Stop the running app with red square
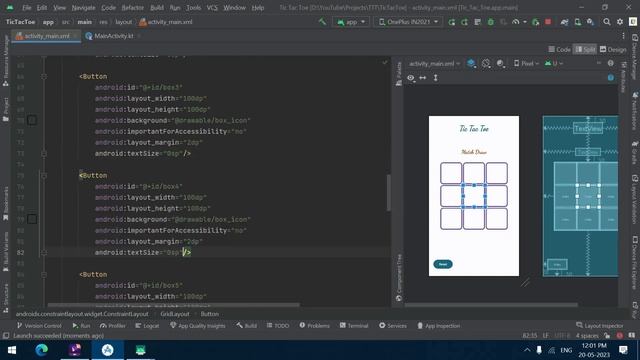Viewport: 640px width, 360px height. tap(548, 22)
